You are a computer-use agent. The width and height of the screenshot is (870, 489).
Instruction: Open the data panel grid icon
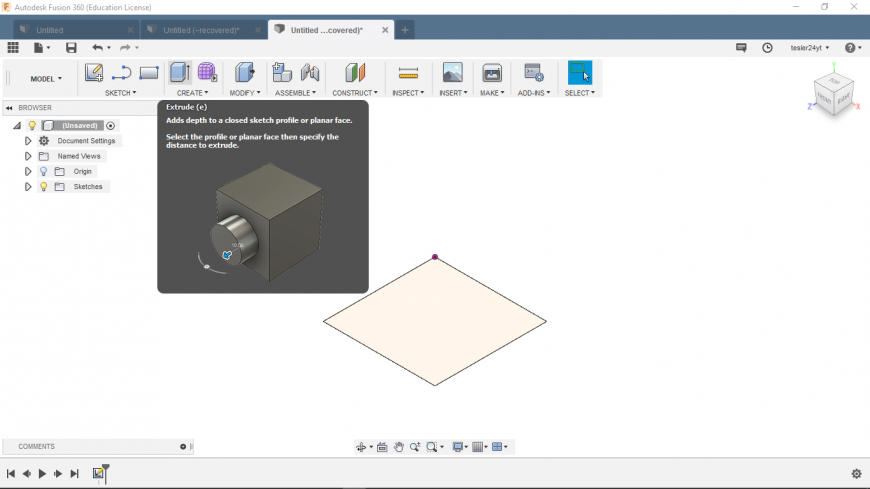tap(13, 48)
